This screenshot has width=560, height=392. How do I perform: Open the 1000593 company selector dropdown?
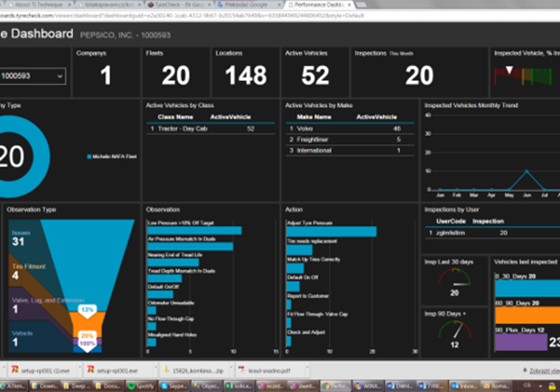pyautogui.click(x=32, y=76)
